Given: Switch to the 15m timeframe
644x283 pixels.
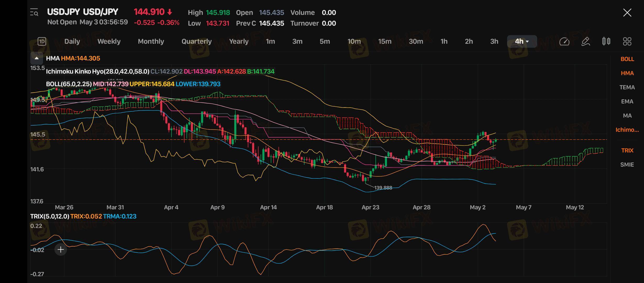Looking at the screenshot, I should point(385,41).
